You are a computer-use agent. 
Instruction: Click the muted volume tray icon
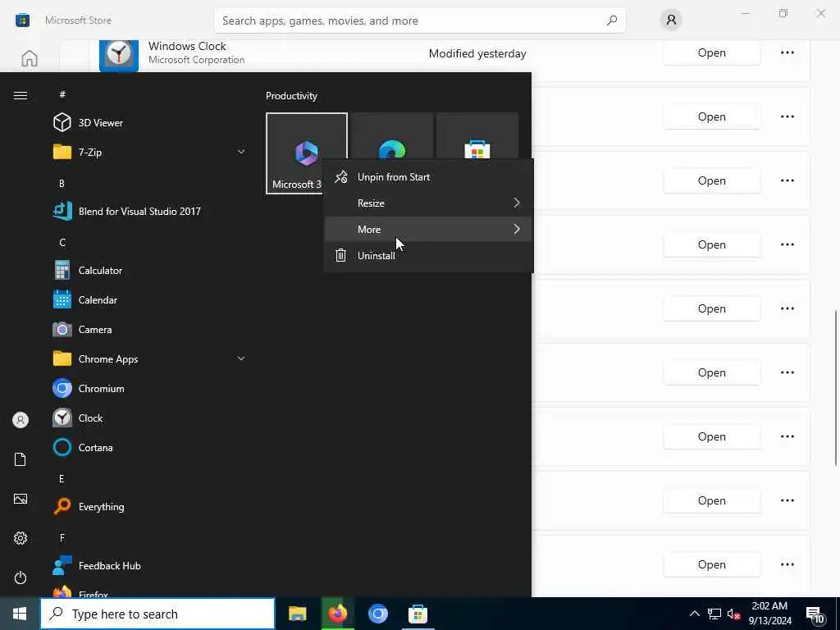pos(733,614)
